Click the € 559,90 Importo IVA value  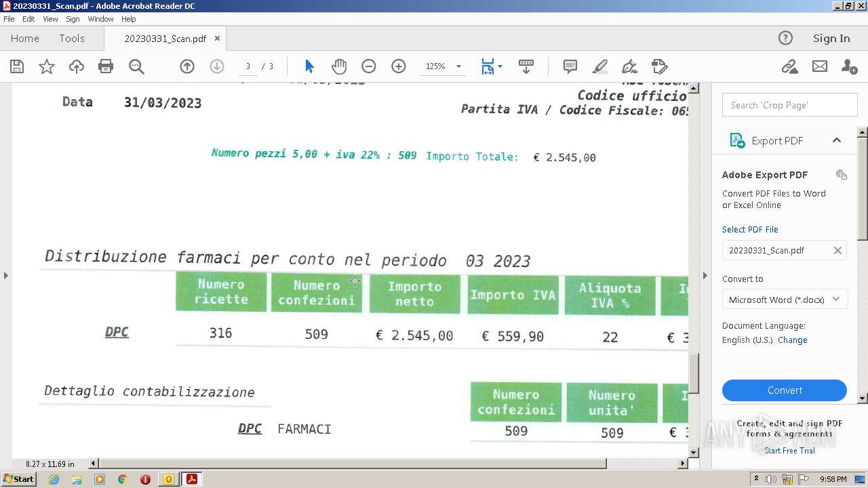pyautogui.click(x=513, y=336)
